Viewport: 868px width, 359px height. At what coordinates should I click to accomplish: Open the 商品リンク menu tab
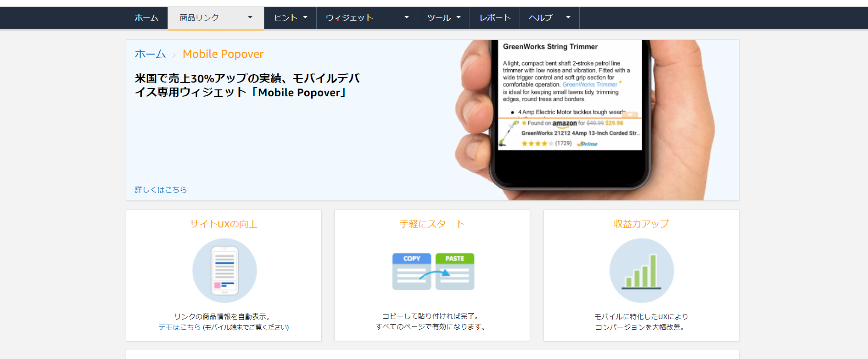[216, 18]
